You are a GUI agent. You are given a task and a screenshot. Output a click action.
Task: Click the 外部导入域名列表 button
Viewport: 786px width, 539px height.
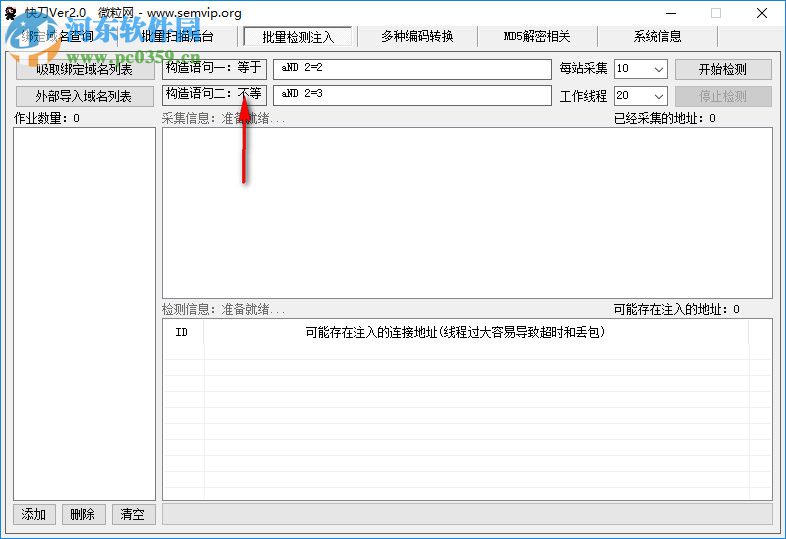(85, 96)
